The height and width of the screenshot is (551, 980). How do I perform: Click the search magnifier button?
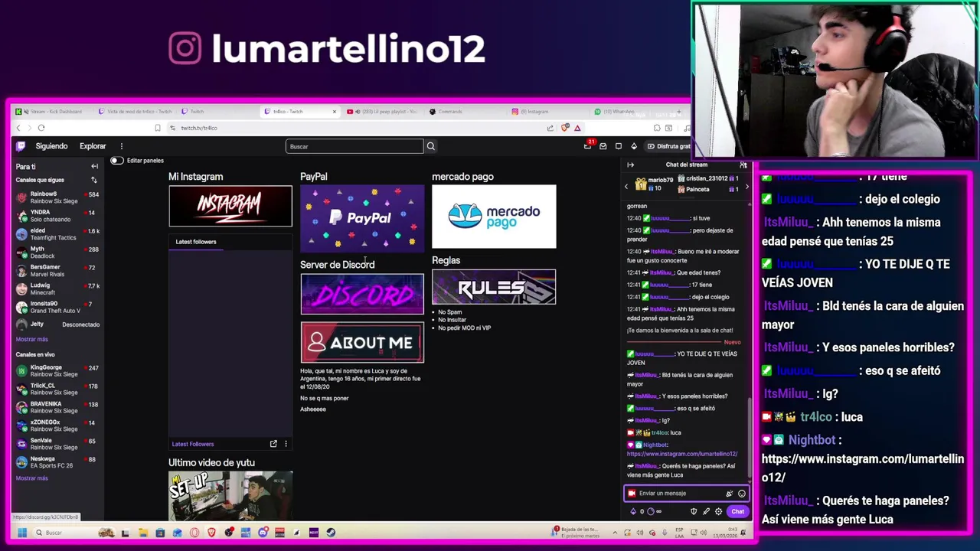(430, 146)
